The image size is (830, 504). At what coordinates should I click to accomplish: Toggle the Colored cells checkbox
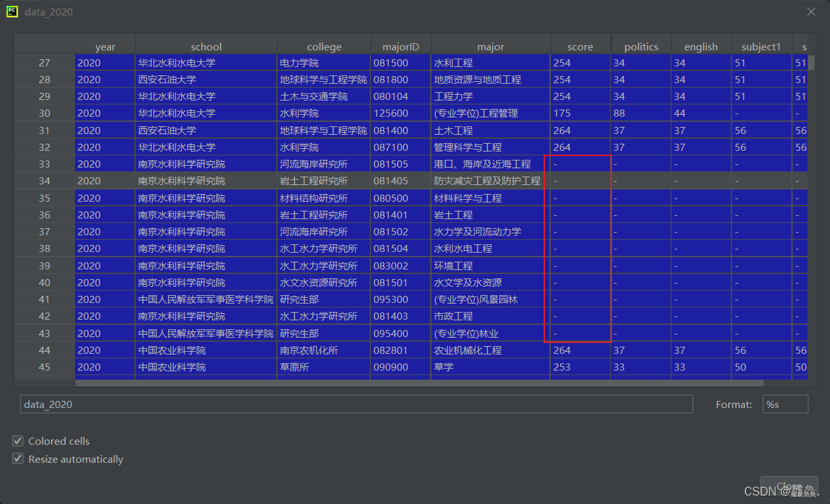(x=17, y=441)
